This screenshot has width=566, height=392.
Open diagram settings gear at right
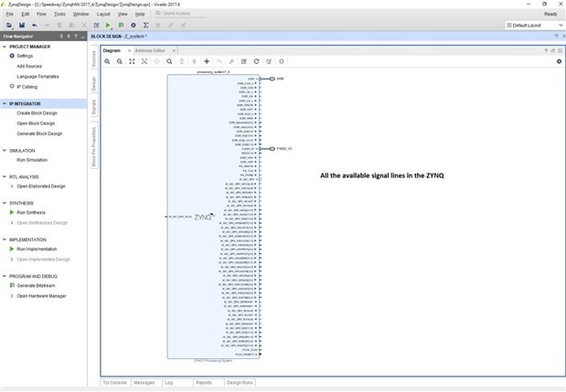[x=559, y=61]
